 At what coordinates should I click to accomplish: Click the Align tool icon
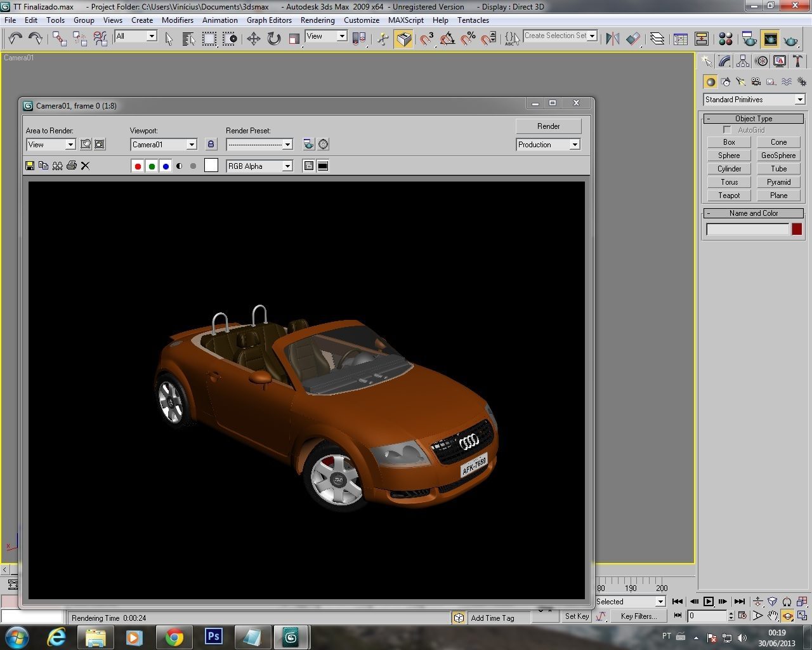tap(632, 39)
